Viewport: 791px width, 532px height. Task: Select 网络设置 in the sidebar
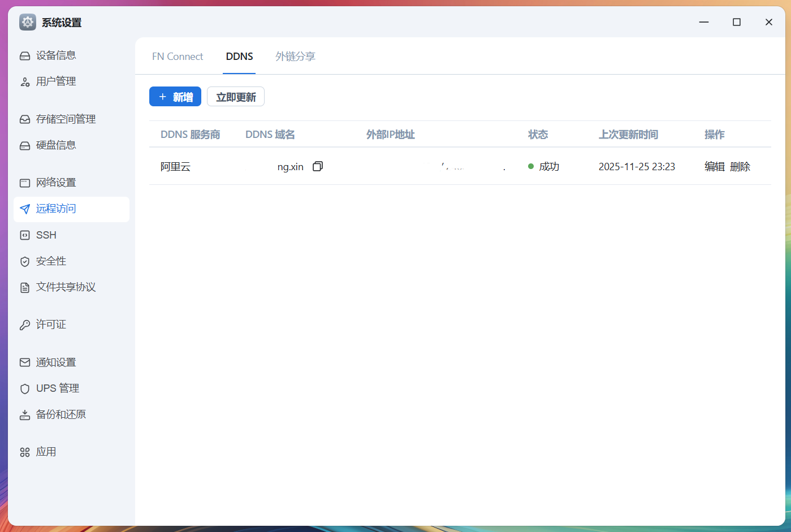pos(71,183)
